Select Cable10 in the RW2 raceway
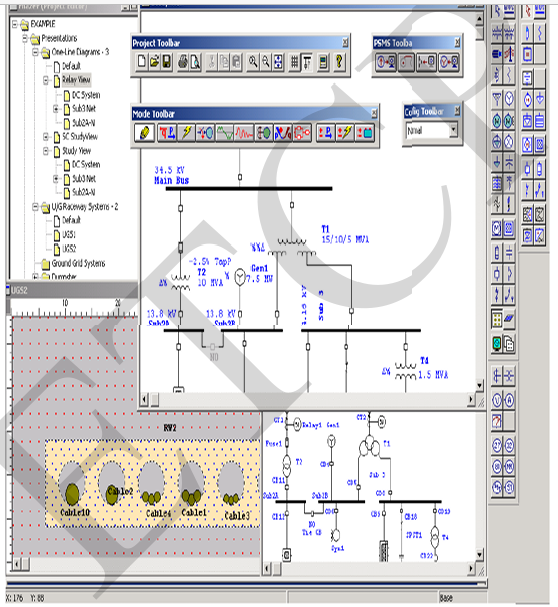Screen dimensions: 558x607 [x=72, y=494]
